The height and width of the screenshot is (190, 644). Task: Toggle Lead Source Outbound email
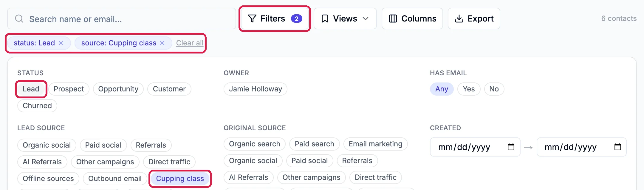point(115,179)
